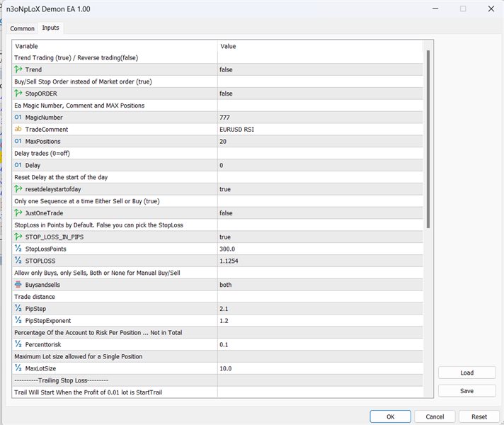Select 'Ea Magic Number, Comment and MAX Positions' row
Image resolution: width=504 pixels, height=425 pixels.
tap(217, 106)
